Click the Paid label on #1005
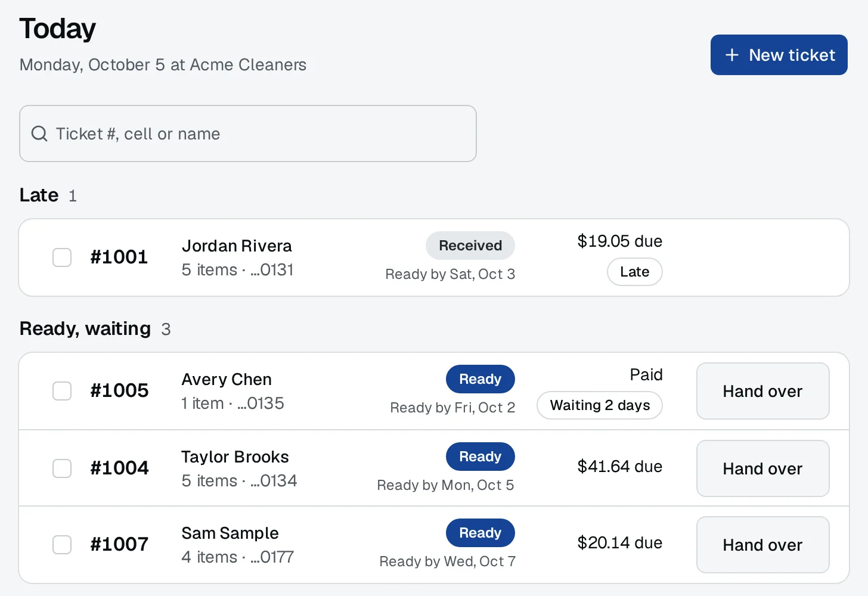868x596 pixels. (x=646, y=374)
